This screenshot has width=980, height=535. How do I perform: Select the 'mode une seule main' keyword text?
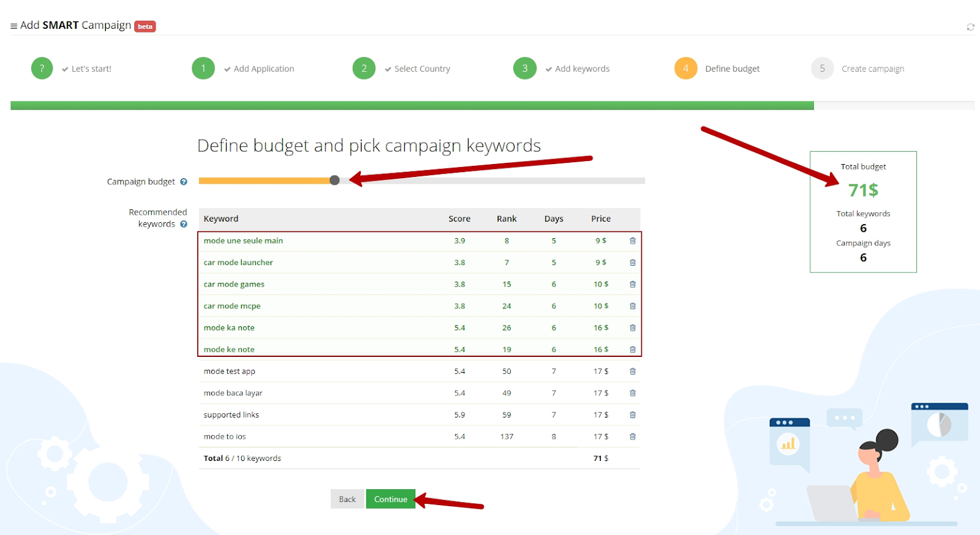point(243,241)
